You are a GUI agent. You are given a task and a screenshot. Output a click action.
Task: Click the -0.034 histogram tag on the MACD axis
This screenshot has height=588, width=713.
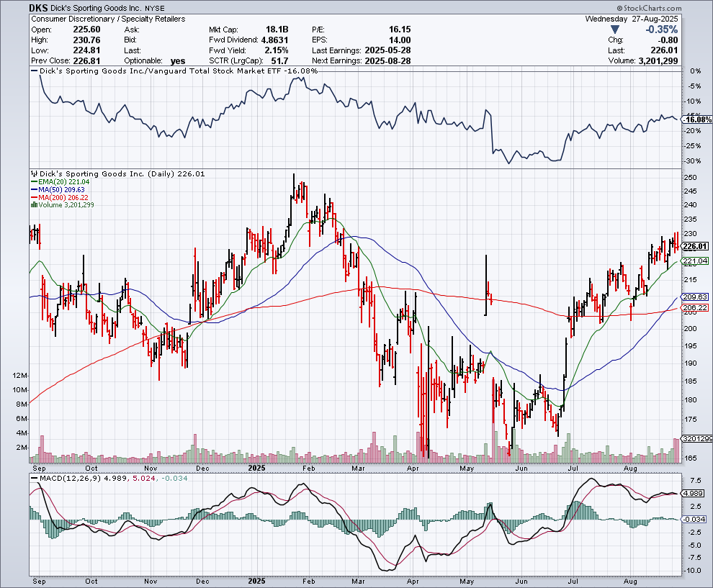point(694,519)
